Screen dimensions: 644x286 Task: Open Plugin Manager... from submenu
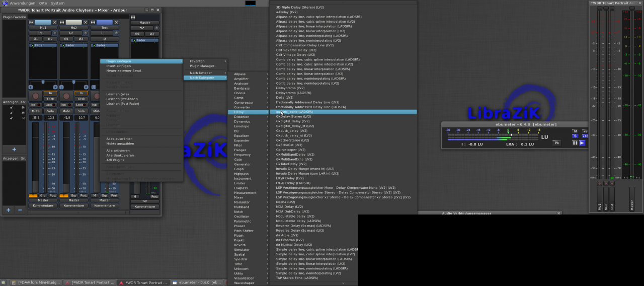[205, 66]
